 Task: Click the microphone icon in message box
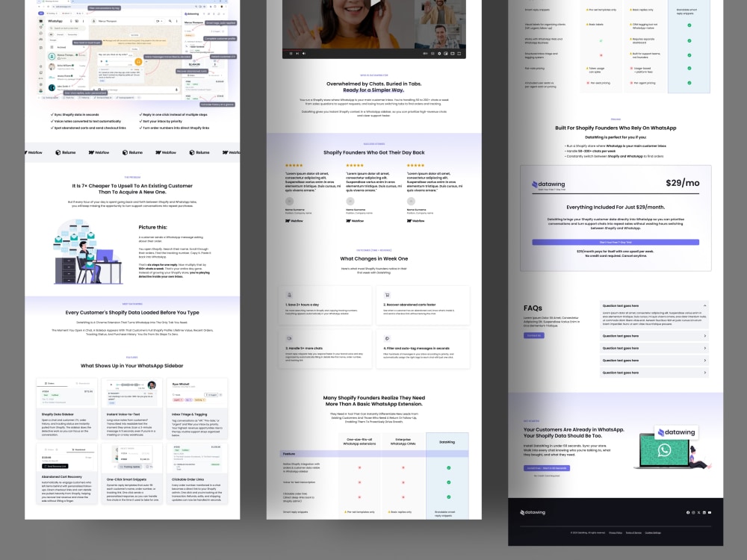[x=176, y=90]
